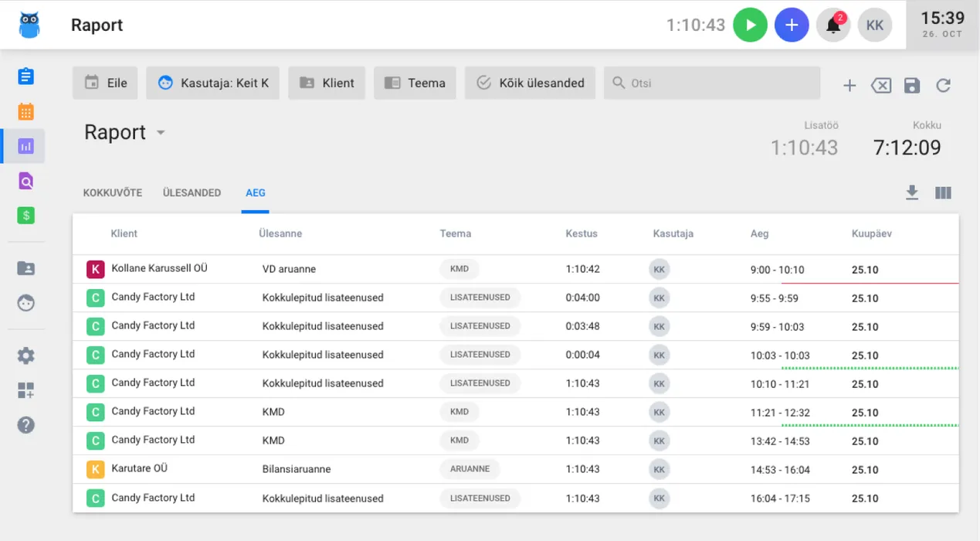
Task: Open the notifications bell
Action: coord(833,26)
